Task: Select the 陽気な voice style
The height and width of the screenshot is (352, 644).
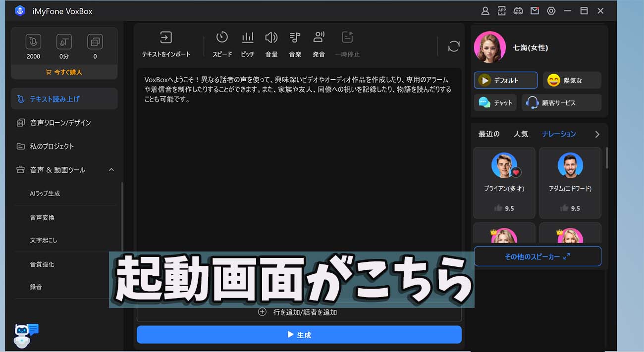Action: point(572,80)
